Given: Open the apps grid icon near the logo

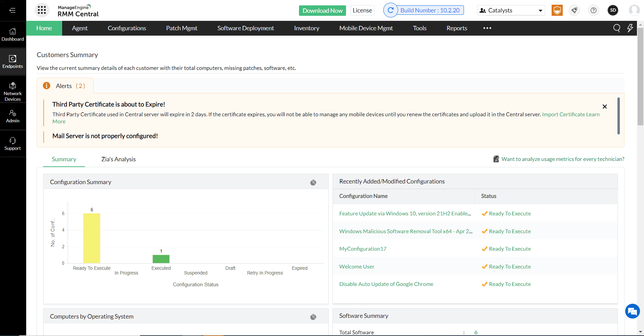Looking at the screenshot, I should click(x=42, y=10).
